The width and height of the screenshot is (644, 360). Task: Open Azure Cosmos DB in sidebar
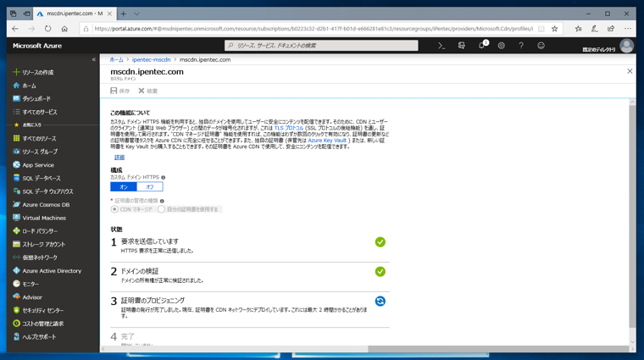point(41,204)
